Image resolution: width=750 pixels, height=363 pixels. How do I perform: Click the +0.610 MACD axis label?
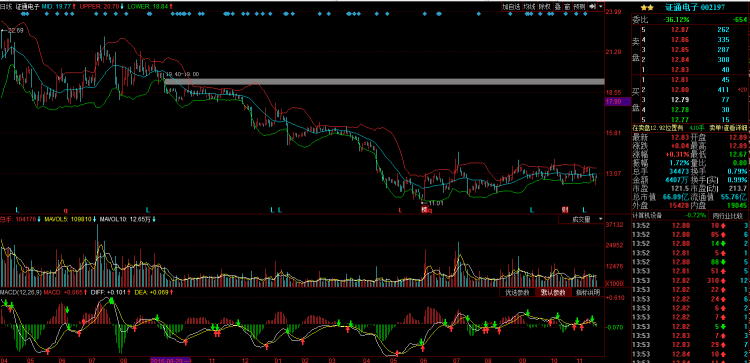click(x=615, y=297)
